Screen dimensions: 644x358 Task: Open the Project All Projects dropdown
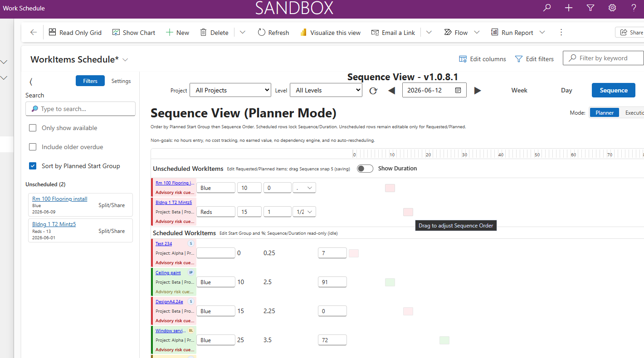pyautogui.click(x=230, y=90)
